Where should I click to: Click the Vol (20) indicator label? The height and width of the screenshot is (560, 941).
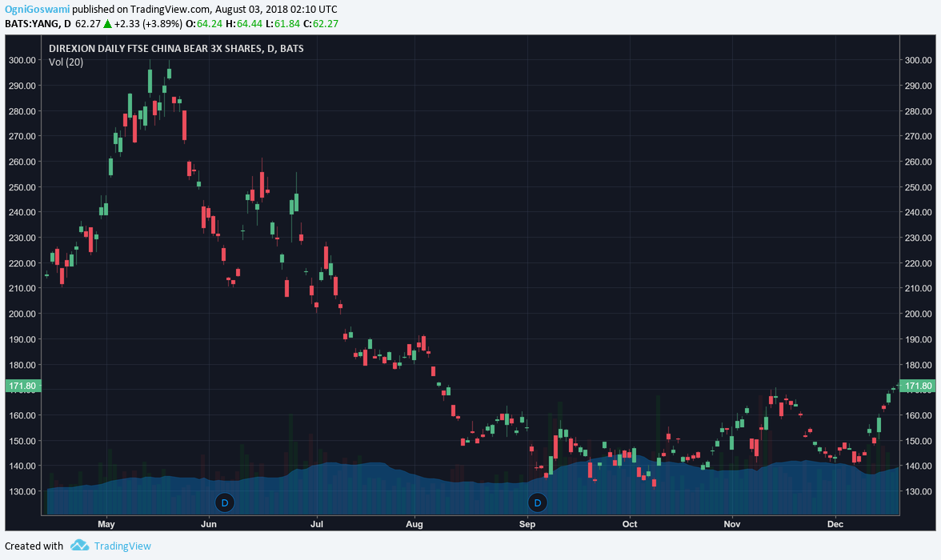click(x=66, y=62)
